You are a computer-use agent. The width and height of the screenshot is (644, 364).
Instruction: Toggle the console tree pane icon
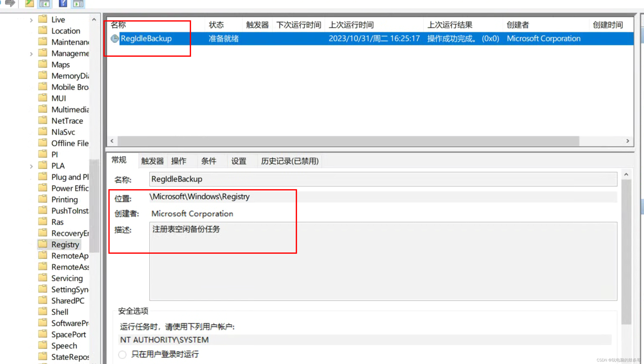pos(45,4)
